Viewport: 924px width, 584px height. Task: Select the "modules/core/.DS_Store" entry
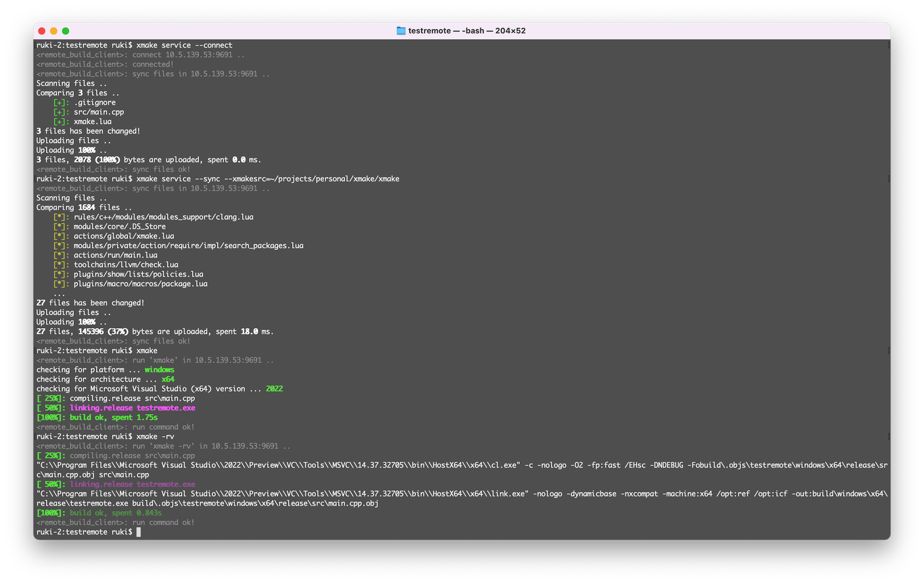click(x=120, y=227)
